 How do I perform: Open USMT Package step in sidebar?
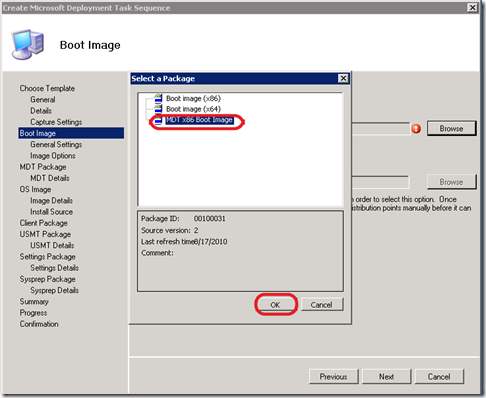coord(45,234)
